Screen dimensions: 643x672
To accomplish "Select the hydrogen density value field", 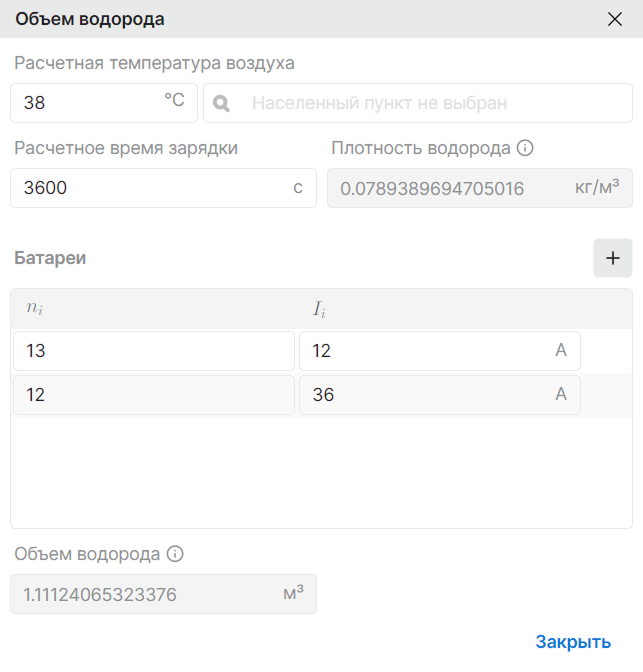I will (480, 188).
